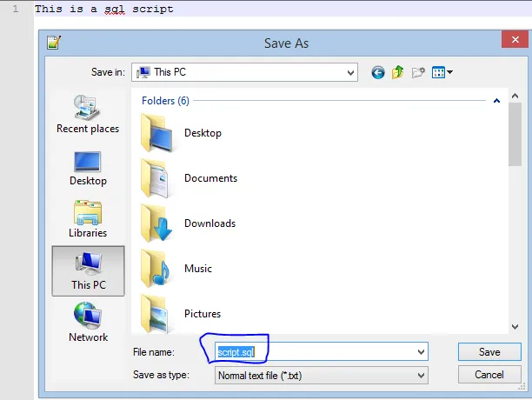
Task: Open Network in the places sidebar
Action: 88,322
